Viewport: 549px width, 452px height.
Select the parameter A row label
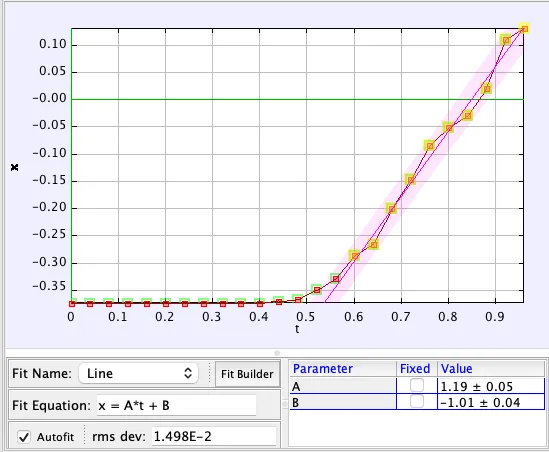[x=343, y=386]
